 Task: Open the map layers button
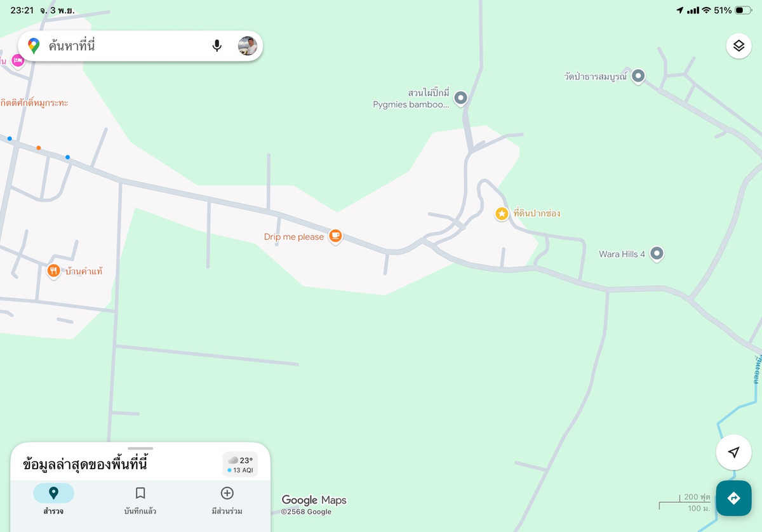coord(739,46)
